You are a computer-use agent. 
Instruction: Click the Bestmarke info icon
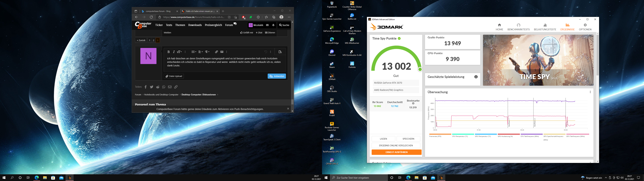click(413, 104)
